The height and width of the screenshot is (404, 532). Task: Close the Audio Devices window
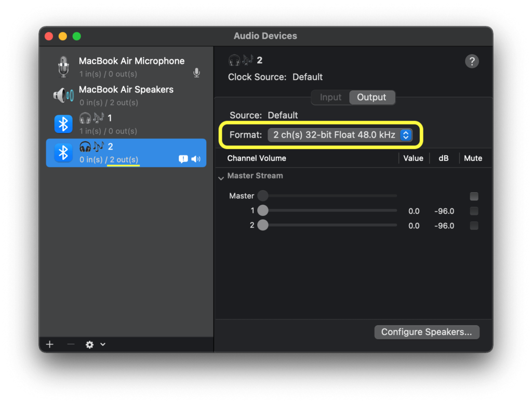(49, 36)
